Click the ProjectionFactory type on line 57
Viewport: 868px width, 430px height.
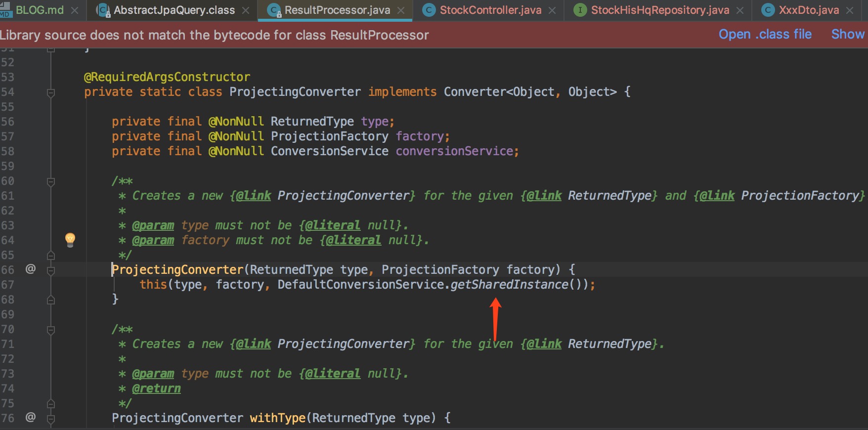coord(330,136)
